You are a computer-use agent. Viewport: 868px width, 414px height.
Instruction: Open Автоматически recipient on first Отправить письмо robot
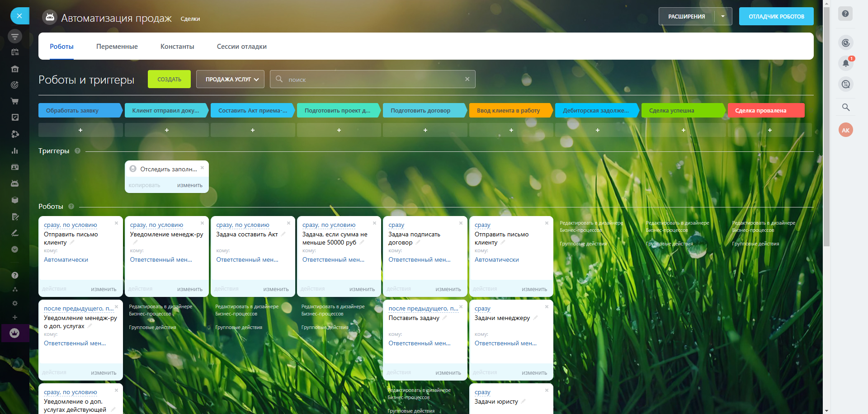click(66, 260)
